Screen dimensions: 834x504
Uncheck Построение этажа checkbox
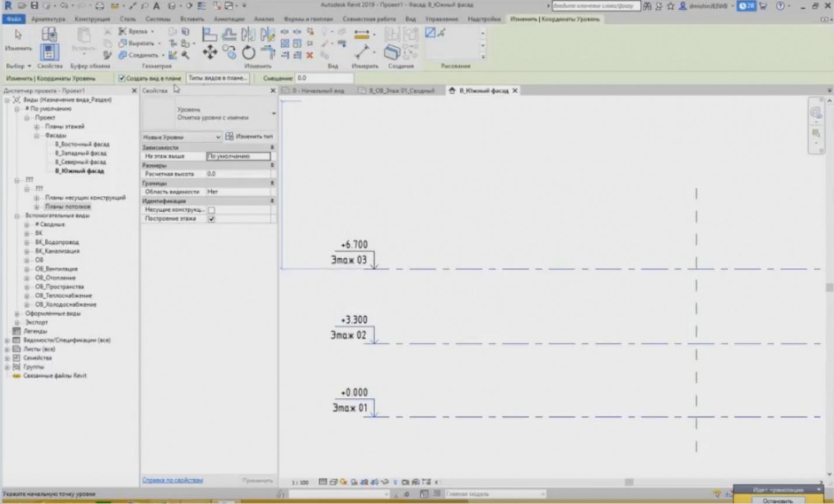[211, 219]
